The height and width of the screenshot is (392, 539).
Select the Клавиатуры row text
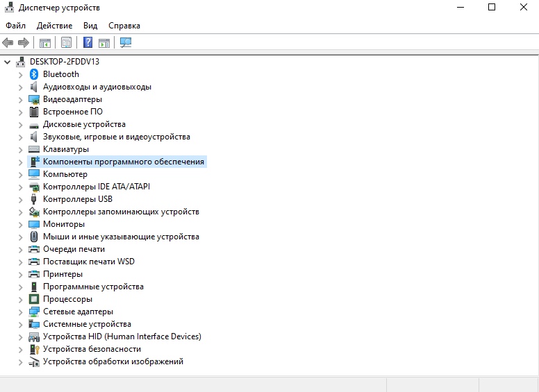[66, 149]
